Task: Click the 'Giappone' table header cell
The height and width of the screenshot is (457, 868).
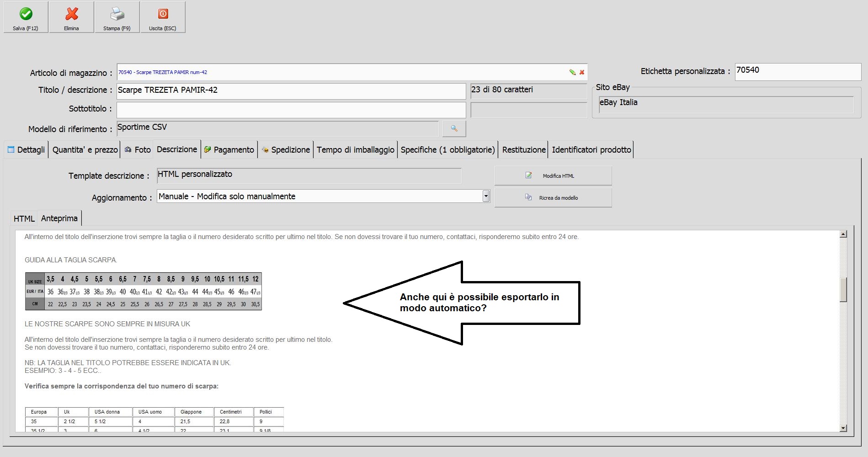Action: tap(194, 412)
